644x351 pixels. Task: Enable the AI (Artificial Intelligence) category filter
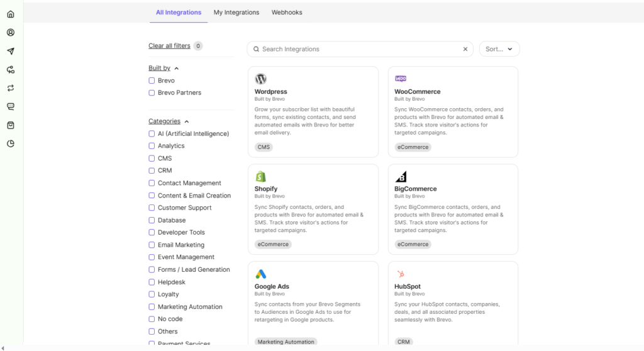[x=152, y=133]
